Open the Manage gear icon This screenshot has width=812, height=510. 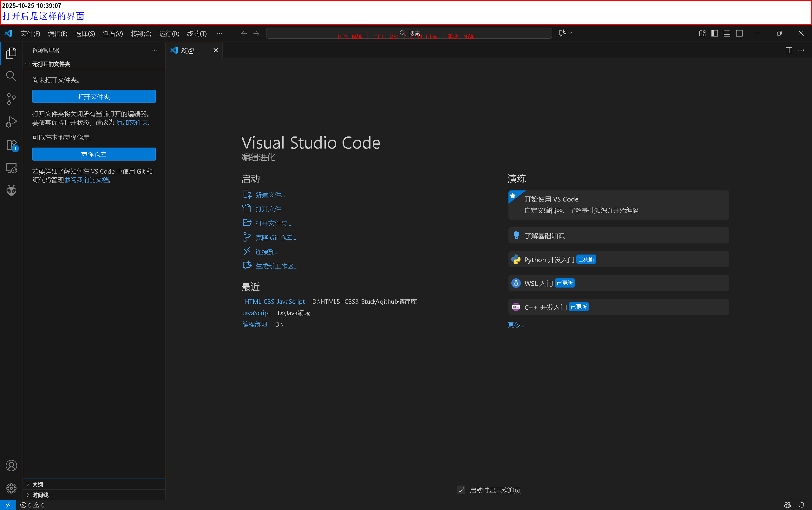11,488
